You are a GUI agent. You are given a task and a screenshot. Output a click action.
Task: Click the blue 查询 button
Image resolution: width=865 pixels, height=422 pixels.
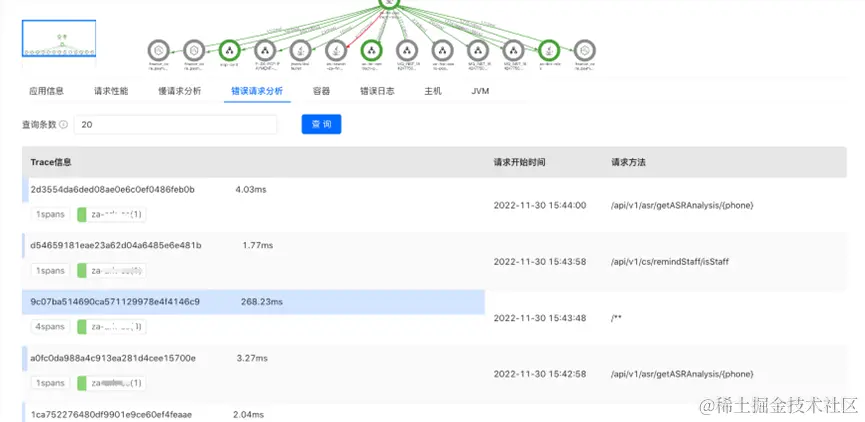[x=321, y=124]
